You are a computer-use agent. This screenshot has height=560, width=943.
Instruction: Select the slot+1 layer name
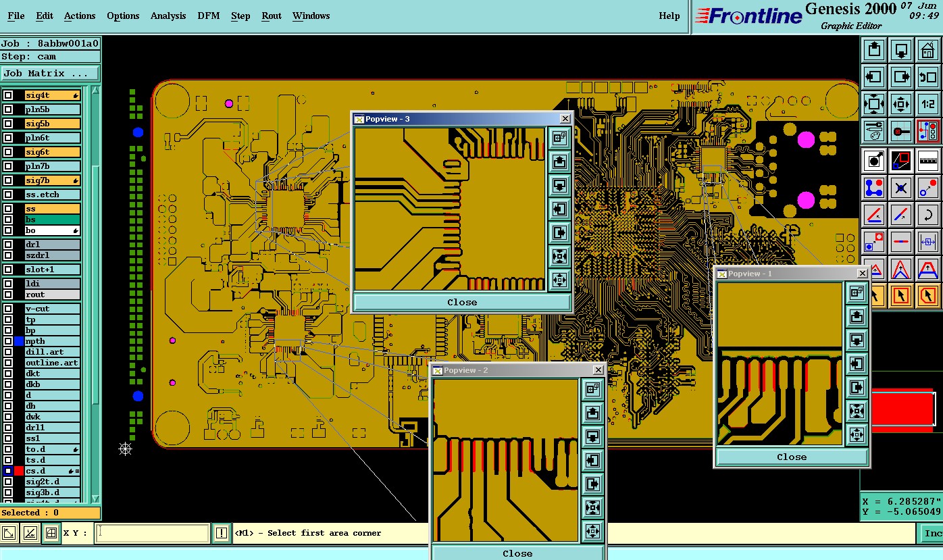pos(53,270)
